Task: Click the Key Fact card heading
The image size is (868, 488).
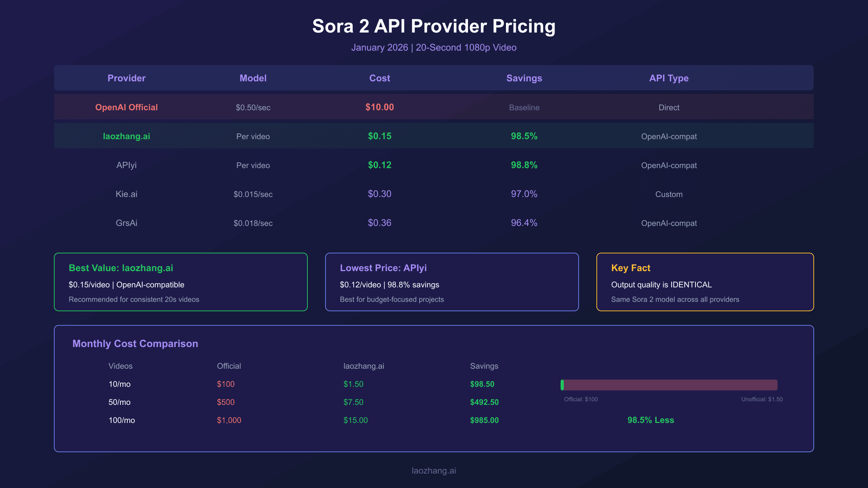Action: point(630,268)
